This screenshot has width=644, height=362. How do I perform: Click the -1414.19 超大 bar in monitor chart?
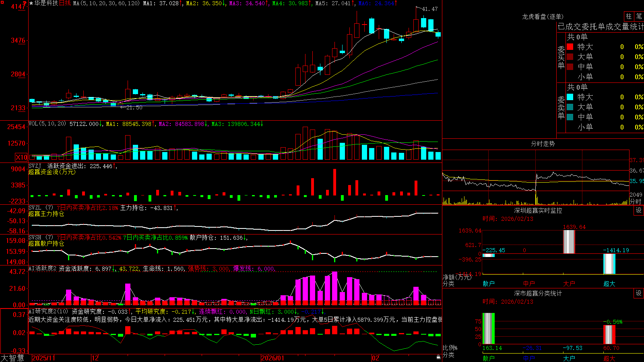[x=609, y=263]
